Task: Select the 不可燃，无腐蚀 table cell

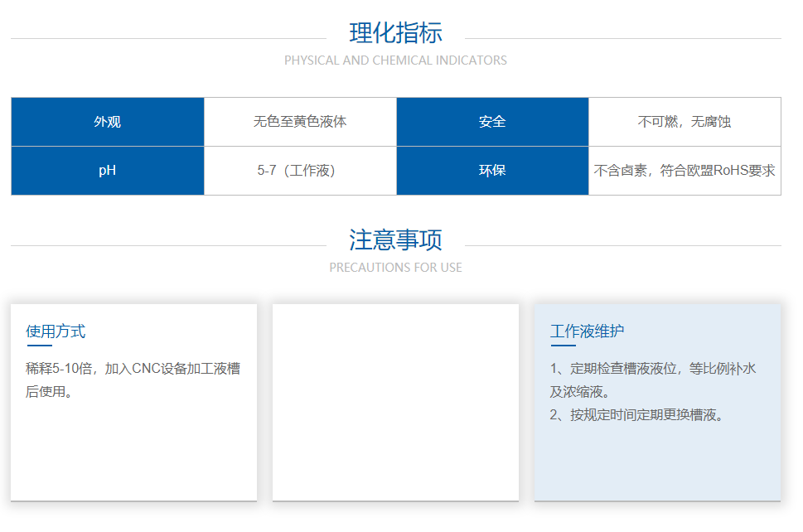Action: tap(684, 122)
